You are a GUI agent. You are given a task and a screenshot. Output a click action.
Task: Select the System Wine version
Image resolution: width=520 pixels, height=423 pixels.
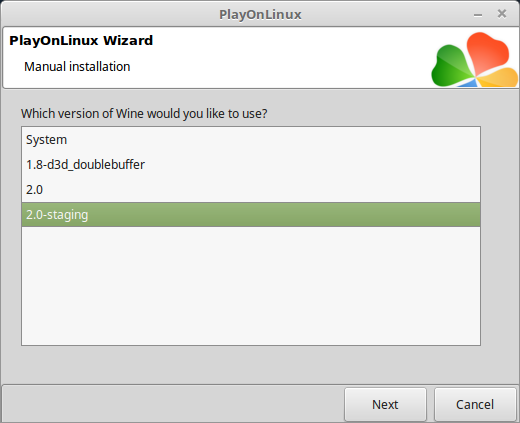click(251, 140)
